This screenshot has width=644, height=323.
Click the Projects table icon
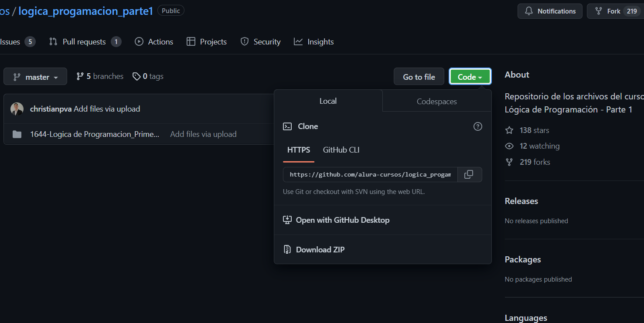[191, 42]
